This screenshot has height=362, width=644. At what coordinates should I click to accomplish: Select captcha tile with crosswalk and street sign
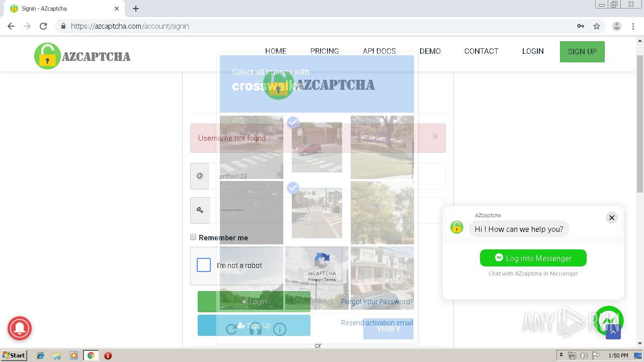(x=252, y=147)
